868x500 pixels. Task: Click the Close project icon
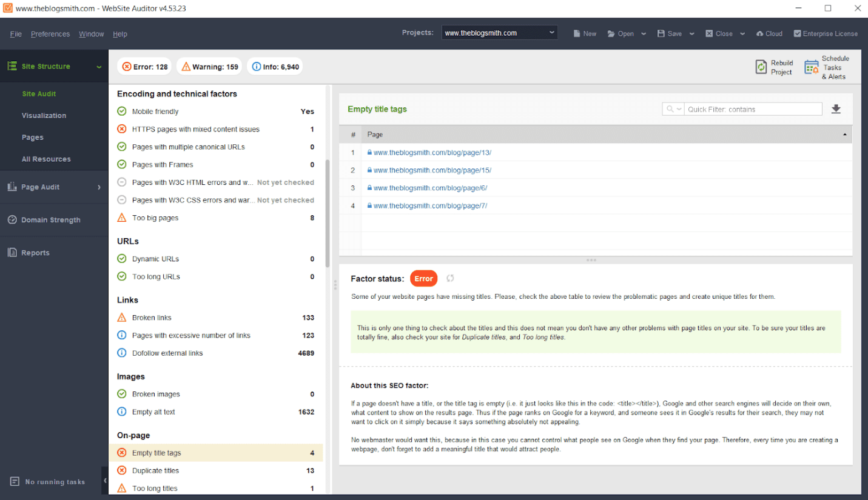click(709, 34)
